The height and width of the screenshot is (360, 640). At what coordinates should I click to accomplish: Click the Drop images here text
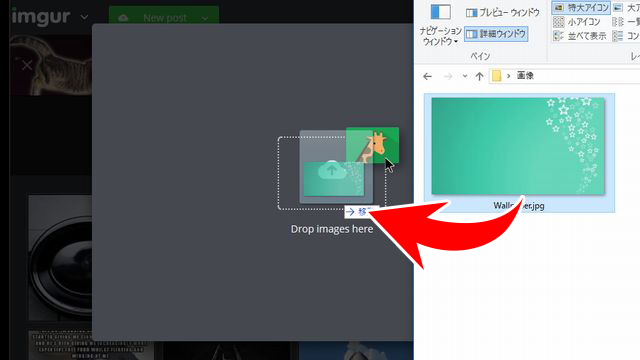[x=331, y=229]
